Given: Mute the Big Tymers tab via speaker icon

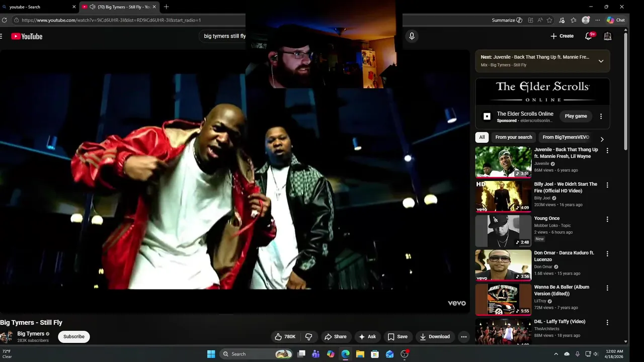Looking at the screenshot, I should coord(93,7).
